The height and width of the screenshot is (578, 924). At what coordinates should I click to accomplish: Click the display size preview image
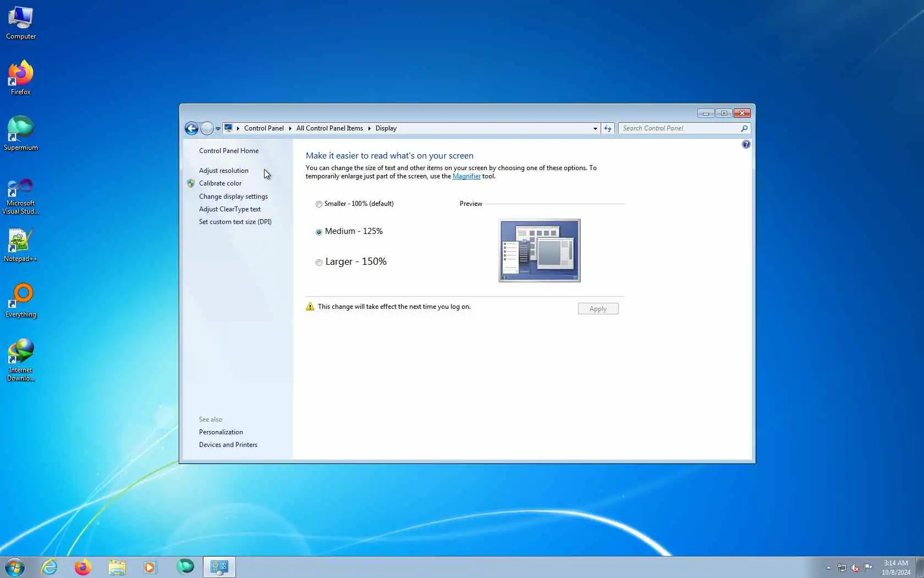coord(540,250)
